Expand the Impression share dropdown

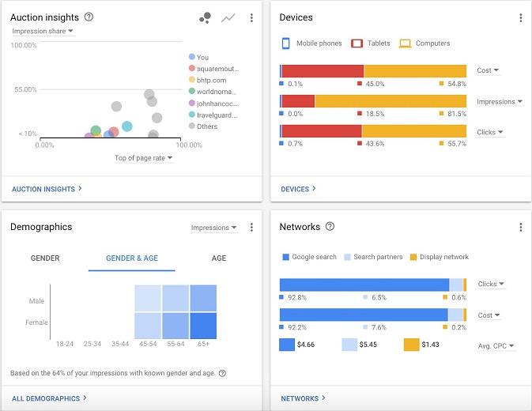pyautogui.click(x=43, y=31)
